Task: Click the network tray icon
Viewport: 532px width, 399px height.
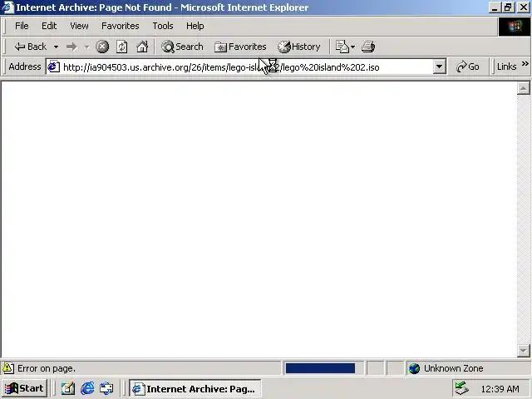Action: pos(462,388)
